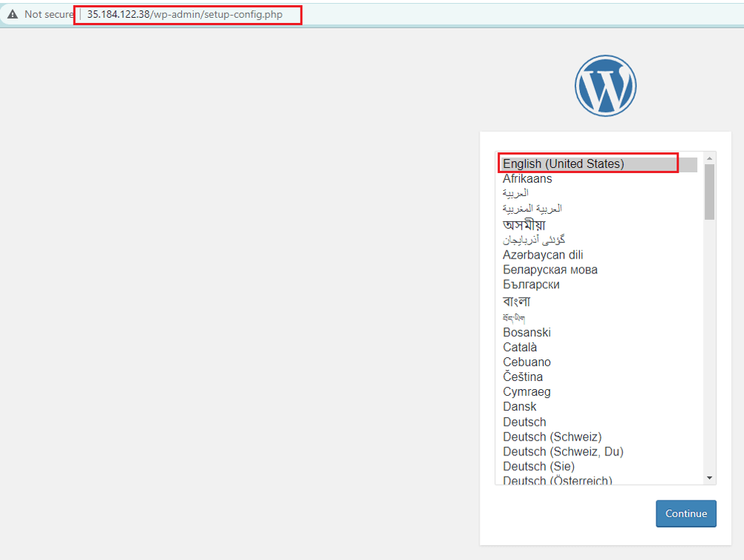
Task: Click the Not secure warning icon
Action: tap(13, 14)
